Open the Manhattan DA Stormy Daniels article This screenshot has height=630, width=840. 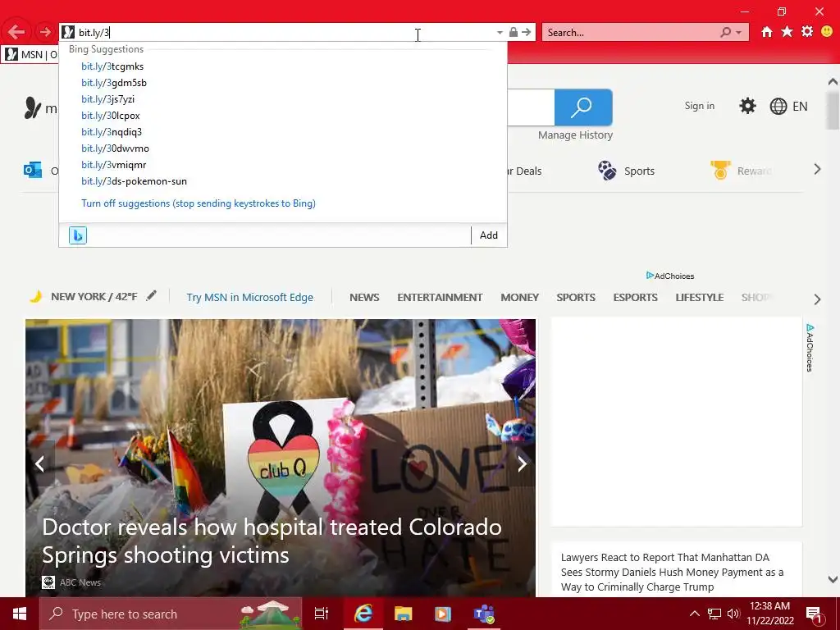coord(673,572)
